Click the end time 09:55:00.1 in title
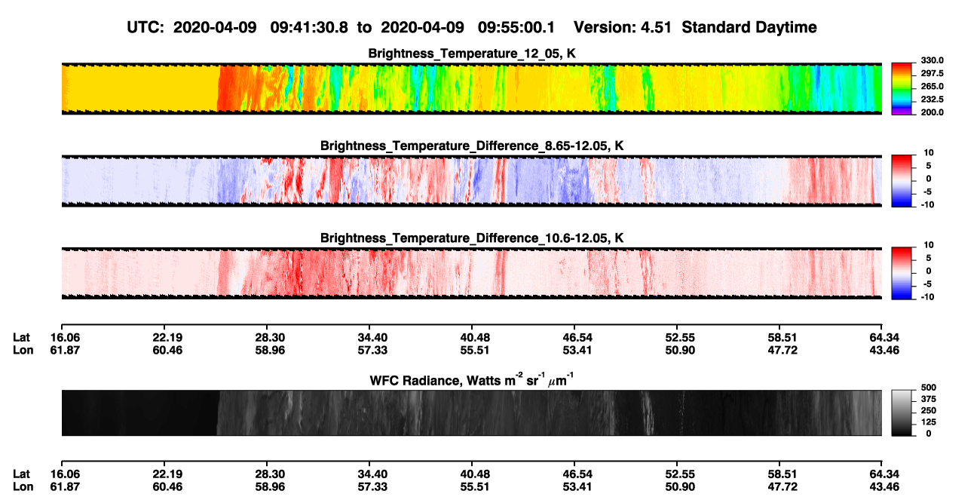980x503 pixels. pos(516,27)
